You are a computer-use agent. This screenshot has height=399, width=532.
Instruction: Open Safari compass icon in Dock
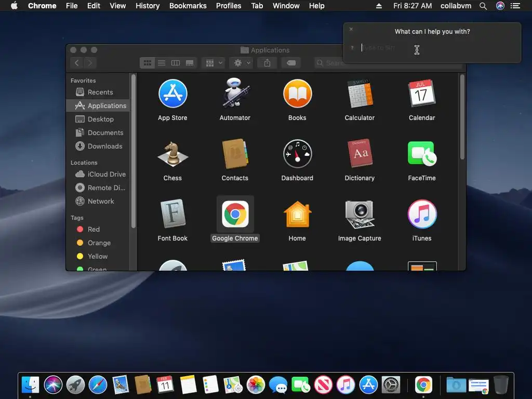pos(98,385)
